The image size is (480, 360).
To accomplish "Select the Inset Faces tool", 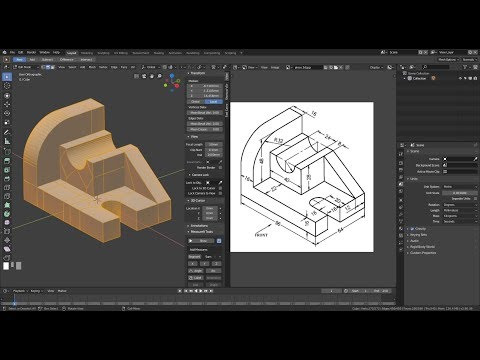I will [x=7, y=170].
